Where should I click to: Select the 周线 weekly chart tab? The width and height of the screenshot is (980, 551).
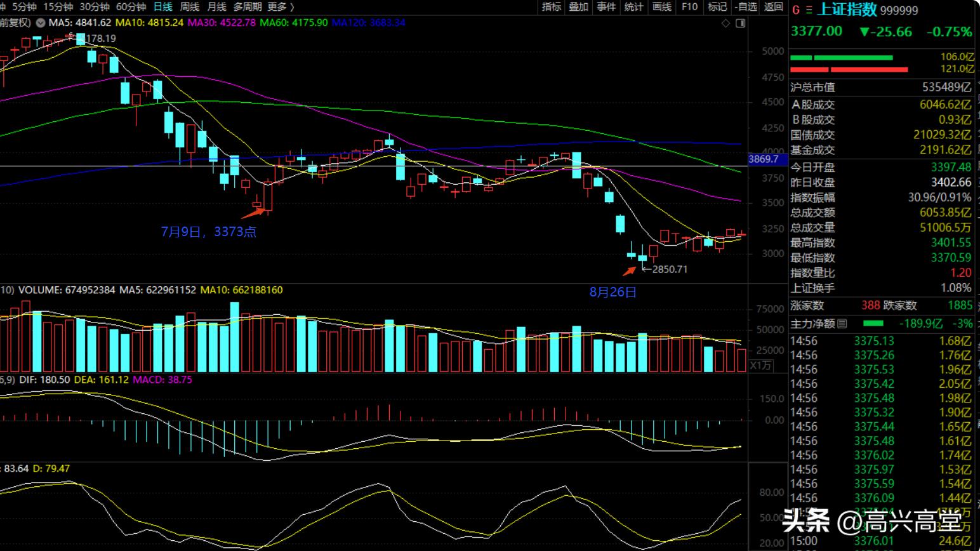190,7
